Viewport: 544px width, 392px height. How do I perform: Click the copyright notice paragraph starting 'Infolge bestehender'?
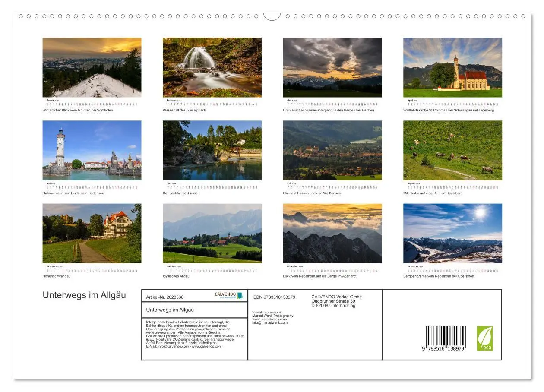(x=195, y=334)
